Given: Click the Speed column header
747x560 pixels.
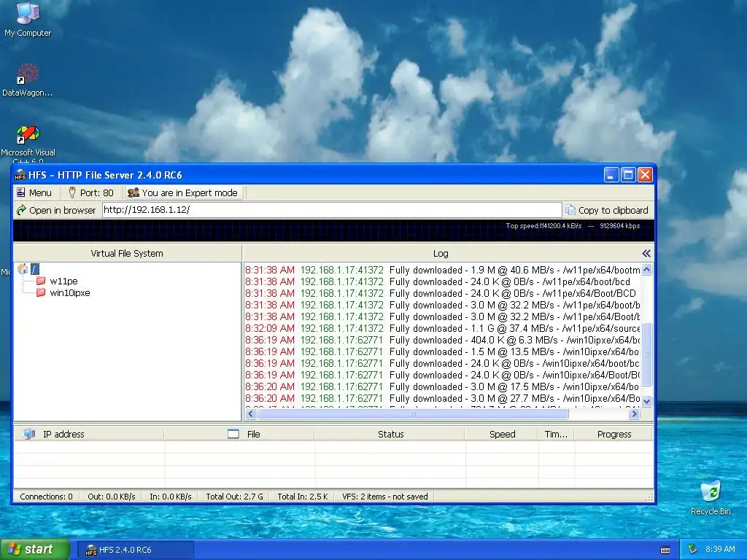Looking at the screenshot, I should pyautogui.click(x=502, y=435).
